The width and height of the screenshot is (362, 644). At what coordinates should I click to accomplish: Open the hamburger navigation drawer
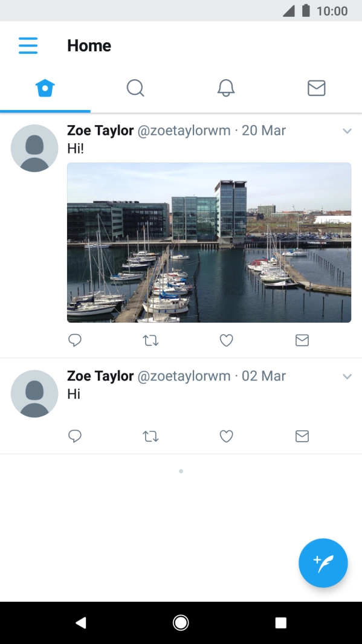tap(27, 45)
